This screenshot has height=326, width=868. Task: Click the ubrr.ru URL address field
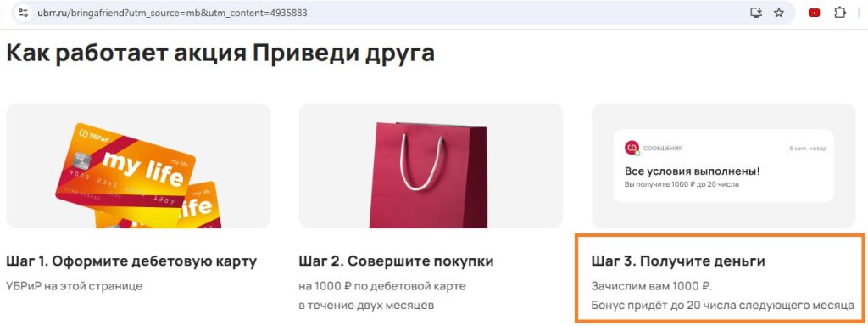(x=387, y=13)
